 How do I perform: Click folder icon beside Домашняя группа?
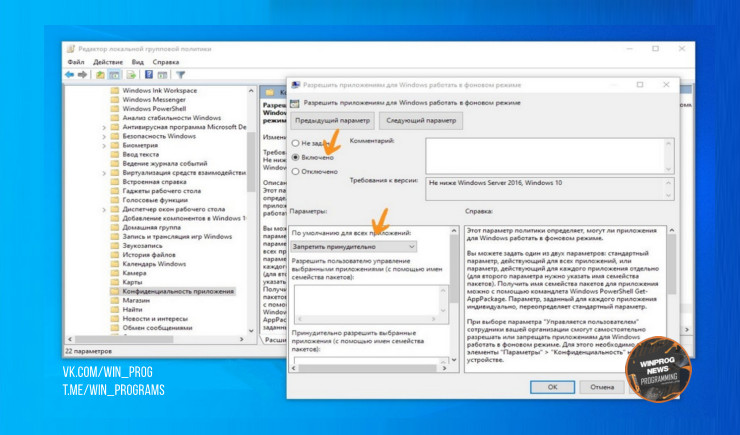point(115,227)
